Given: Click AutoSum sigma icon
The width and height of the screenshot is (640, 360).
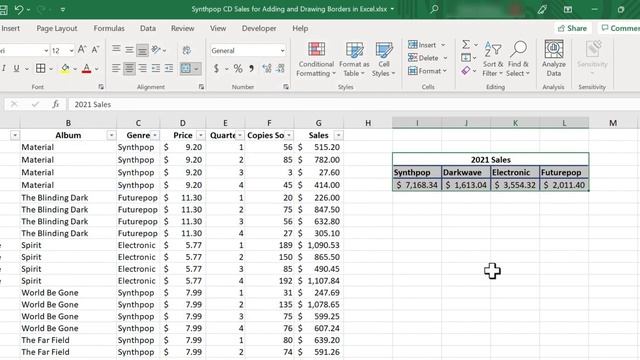Looking at the screenshot, I should [466, 44].
